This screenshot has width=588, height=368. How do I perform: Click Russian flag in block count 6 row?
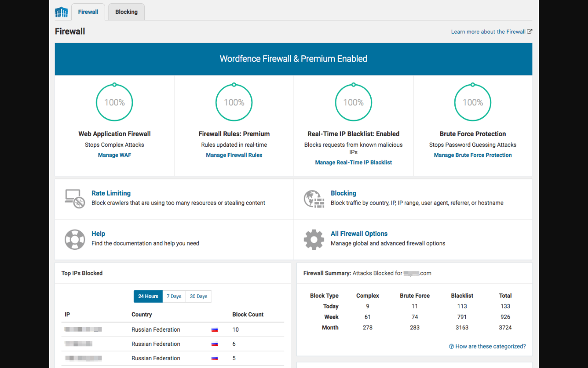point(215,344)
